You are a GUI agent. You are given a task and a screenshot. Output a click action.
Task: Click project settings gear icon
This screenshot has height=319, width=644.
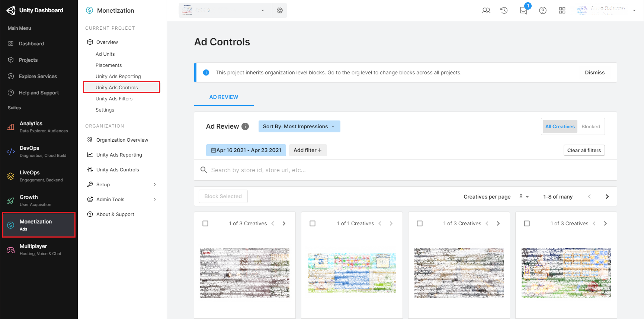(x=280, y=10)
